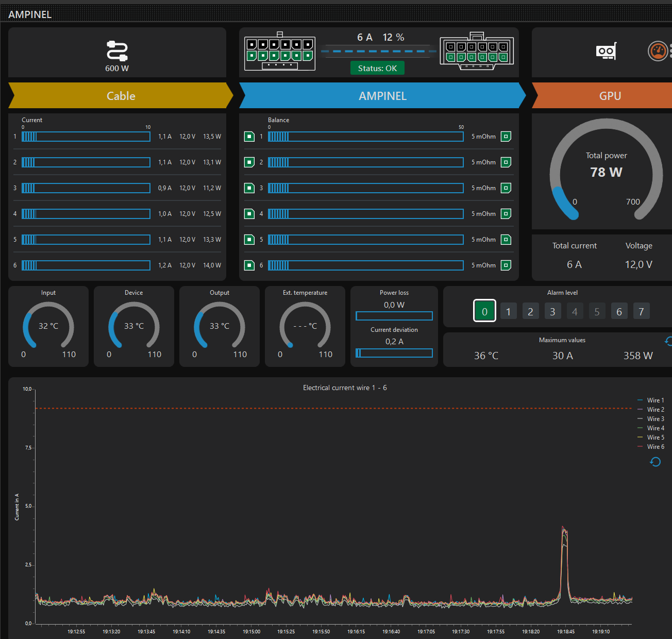Click wire 6 right-side pin icon
The height and width of the screenshot is (639, 672).
click(506, 265)
